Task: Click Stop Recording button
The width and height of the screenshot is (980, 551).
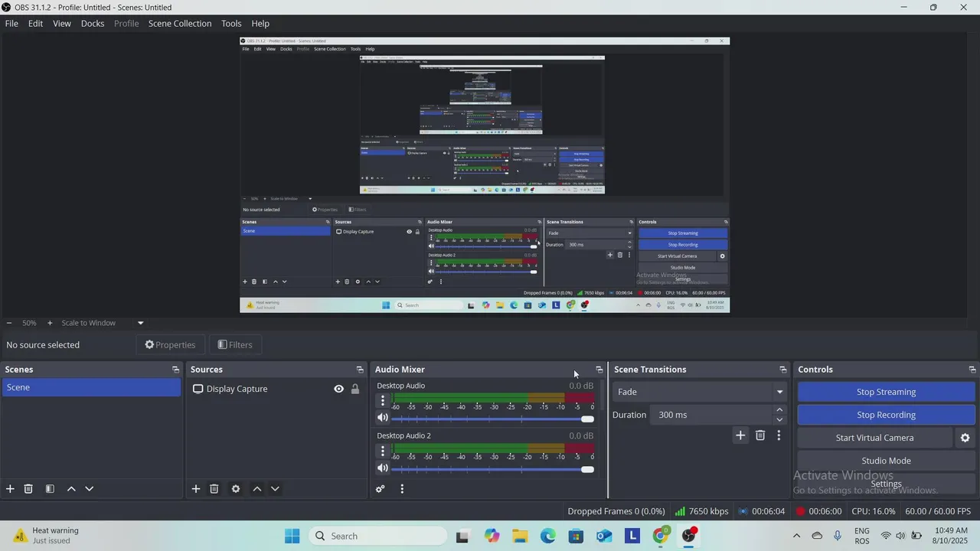Action: (x=886, y=415)
